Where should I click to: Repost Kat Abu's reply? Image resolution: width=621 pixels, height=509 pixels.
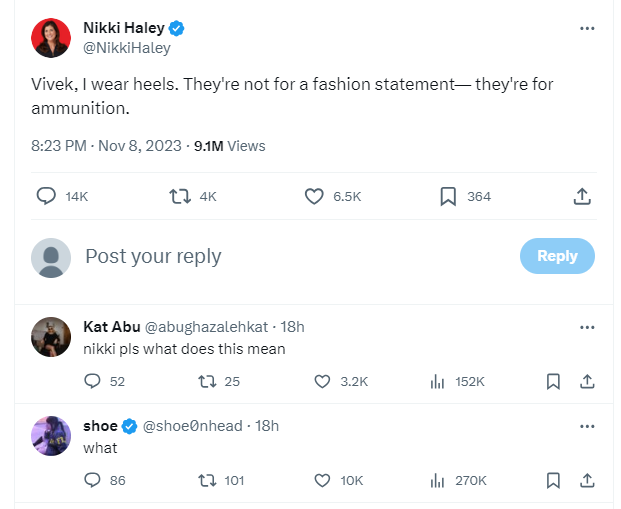click(x=207, y=381)
